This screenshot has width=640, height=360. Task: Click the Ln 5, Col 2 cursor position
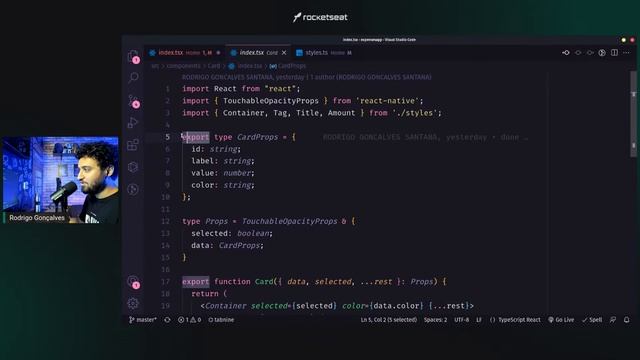(x=389, y=320)
